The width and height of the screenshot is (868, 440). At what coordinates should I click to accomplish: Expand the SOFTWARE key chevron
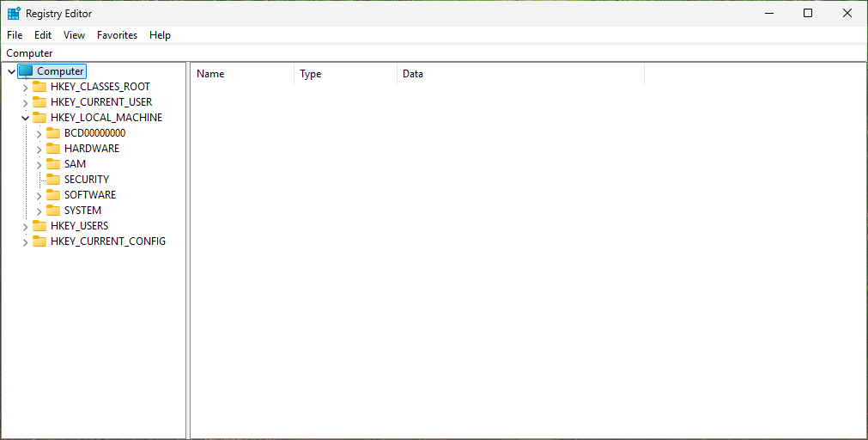[x=39, y=195]
